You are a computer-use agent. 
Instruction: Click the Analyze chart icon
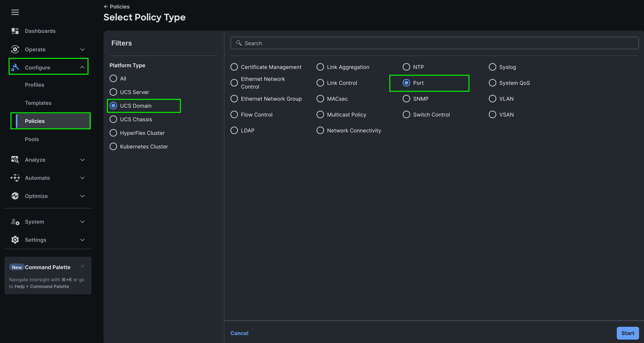coord(15,159)
